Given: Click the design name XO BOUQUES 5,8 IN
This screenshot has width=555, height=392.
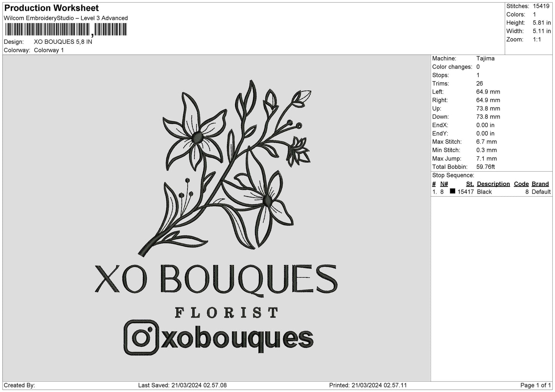Looking at the screenshot, I should (63, 42).
